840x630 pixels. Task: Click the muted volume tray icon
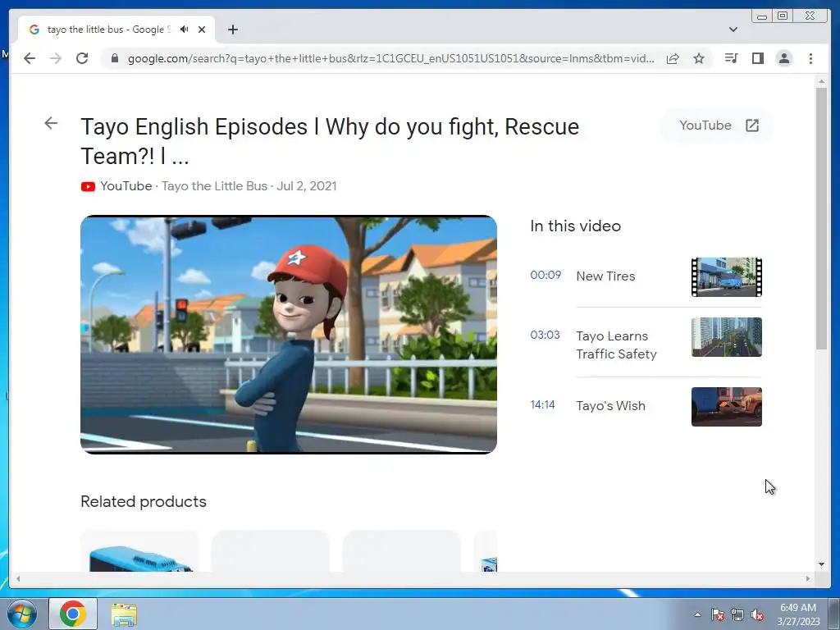point(757,615)
